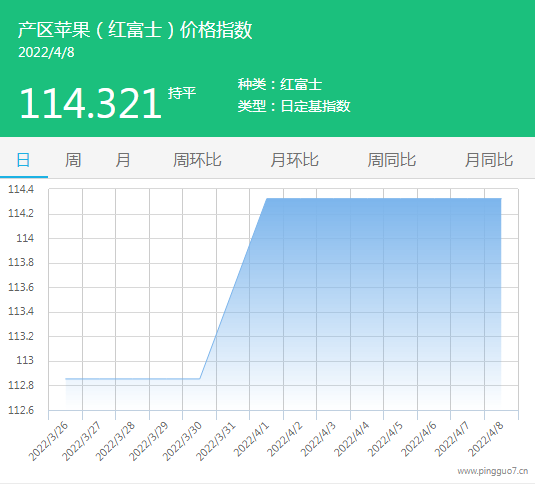Click the 114.4 y-axis label

pyautogui.click(x=21, y=189)
